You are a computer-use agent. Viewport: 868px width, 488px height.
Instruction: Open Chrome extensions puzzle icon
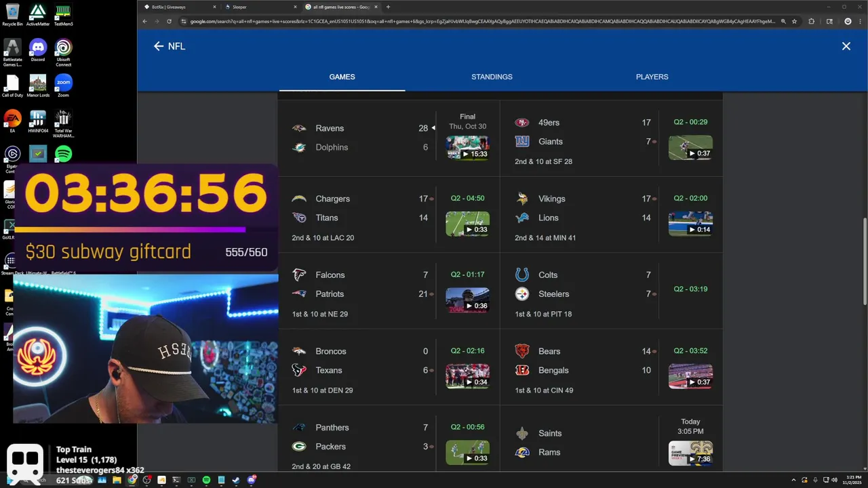click(x=812, y=21)
